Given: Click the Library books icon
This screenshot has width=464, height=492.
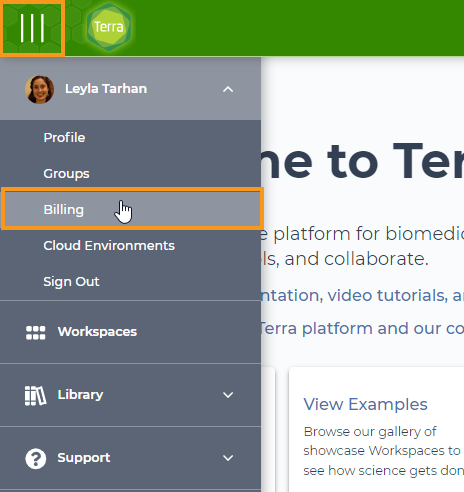Looking at the screenshot, I should 35,396.
